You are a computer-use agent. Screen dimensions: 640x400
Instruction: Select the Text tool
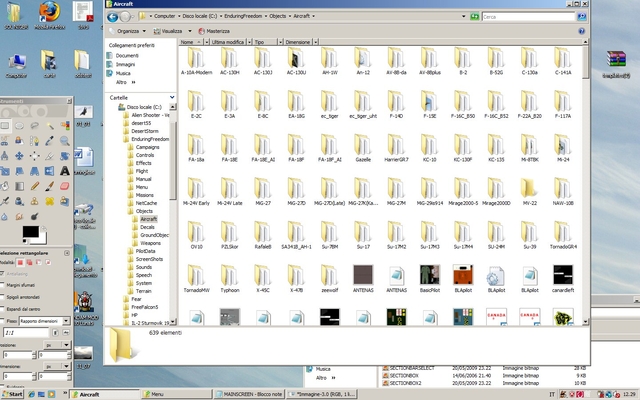(65, 171)
